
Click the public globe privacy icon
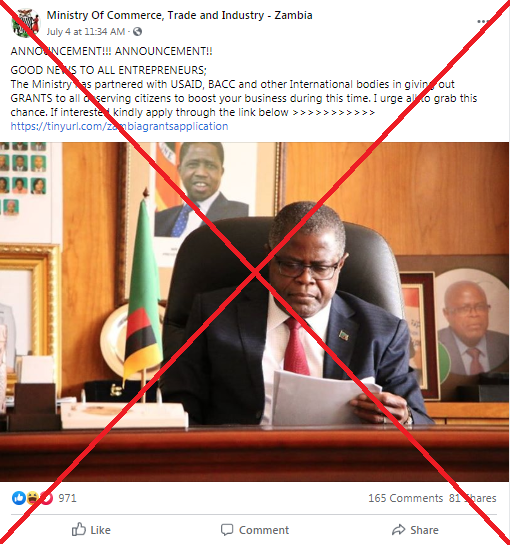click(x=137, y=32)
